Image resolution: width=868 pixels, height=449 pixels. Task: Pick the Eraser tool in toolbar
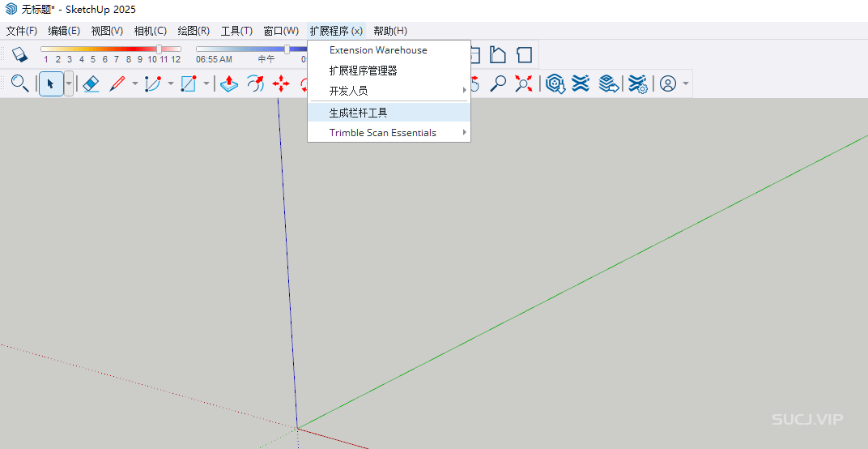click(x=91, y=83)
